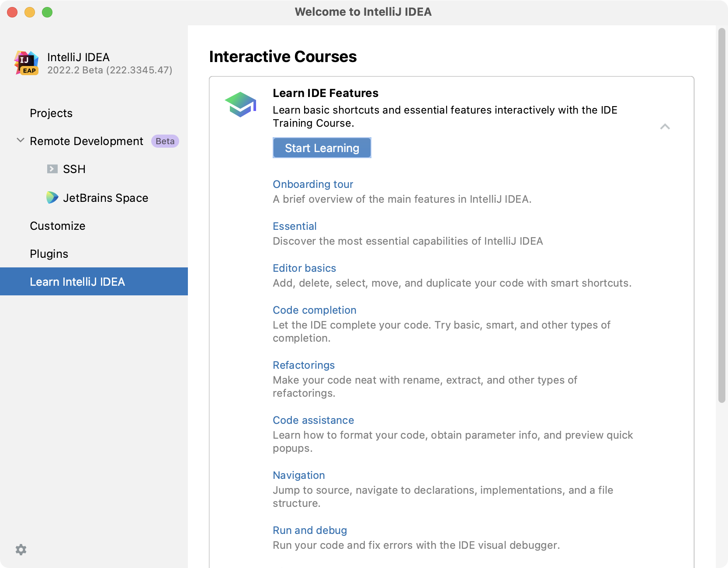
Task: Open SSH remote development
Action: [94, 169]
